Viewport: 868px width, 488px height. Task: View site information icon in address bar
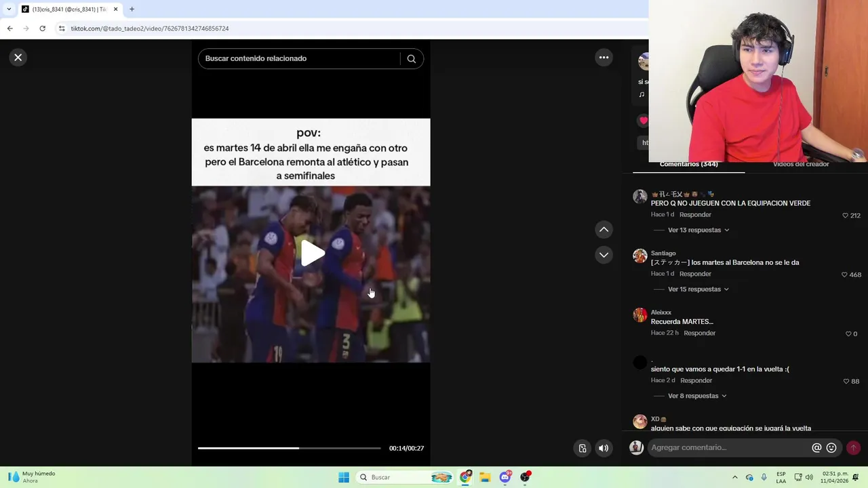(62, 28)
